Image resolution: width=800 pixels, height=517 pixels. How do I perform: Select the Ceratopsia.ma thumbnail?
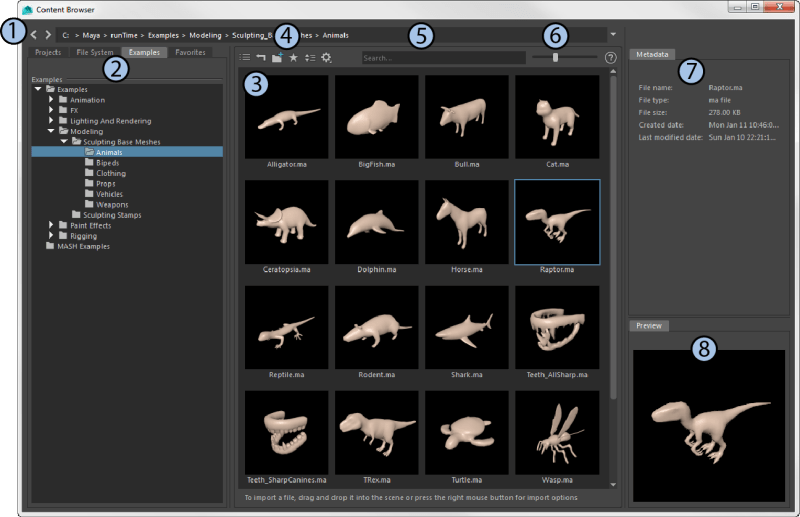(286, 222)
